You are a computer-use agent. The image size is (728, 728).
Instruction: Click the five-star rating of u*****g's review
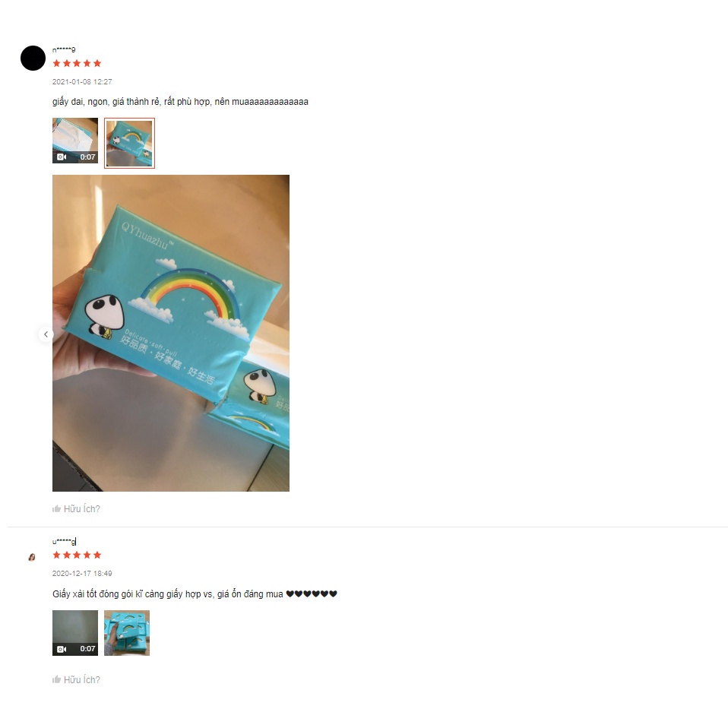click(x=77, y=555)
